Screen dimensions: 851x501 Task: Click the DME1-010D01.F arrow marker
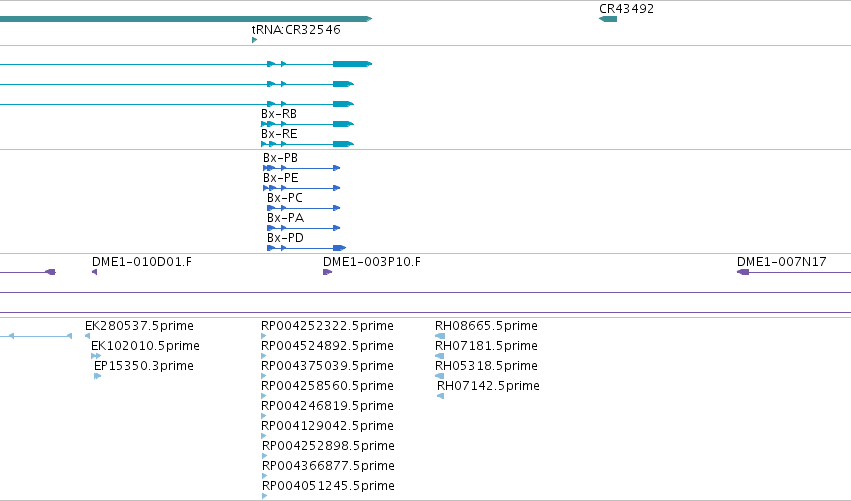click(x=94, y=272)
